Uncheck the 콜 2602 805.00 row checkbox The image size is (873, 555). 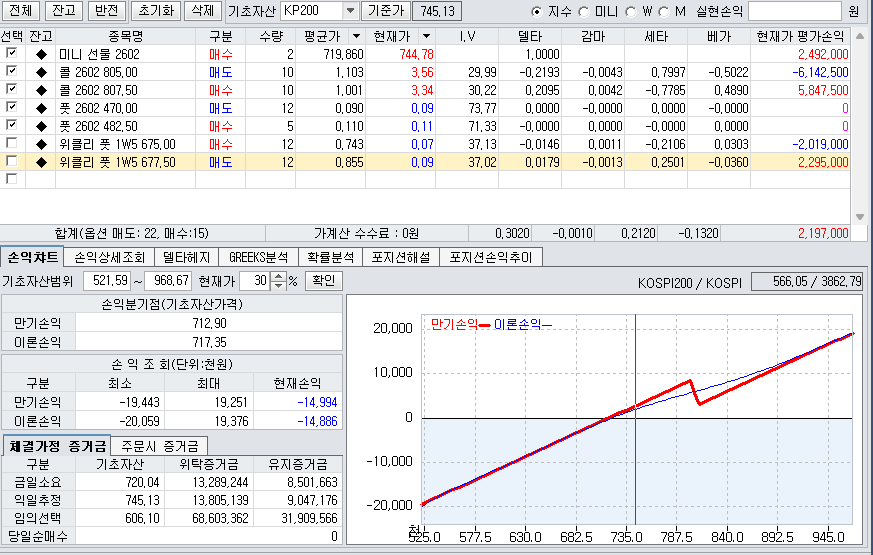pyautogui.click(x=11, y=71)
